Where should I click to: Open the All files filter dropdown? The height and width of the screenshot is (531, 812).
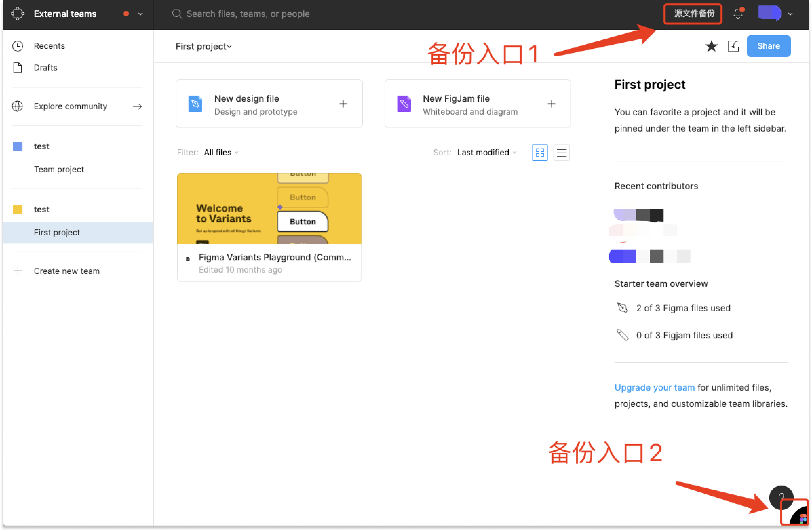click(221, 153)
